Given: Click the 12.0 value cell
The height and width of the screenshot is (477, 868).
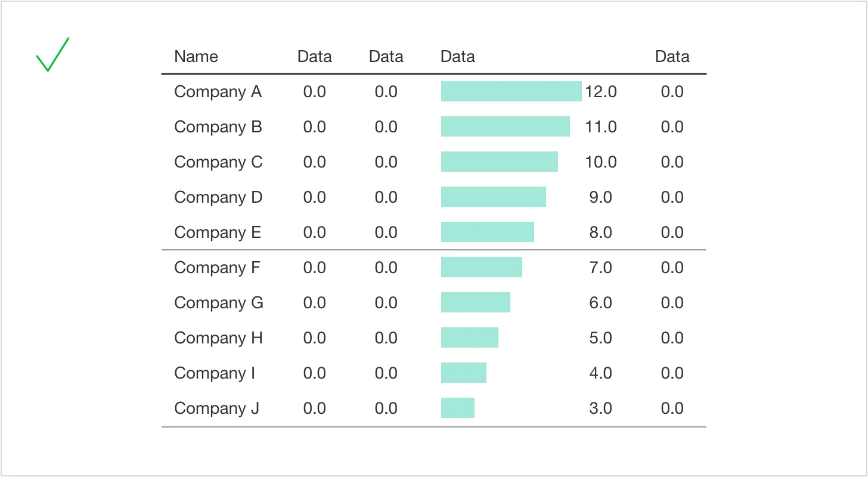Looking at the screenshot, I should [x=601, y=92].
